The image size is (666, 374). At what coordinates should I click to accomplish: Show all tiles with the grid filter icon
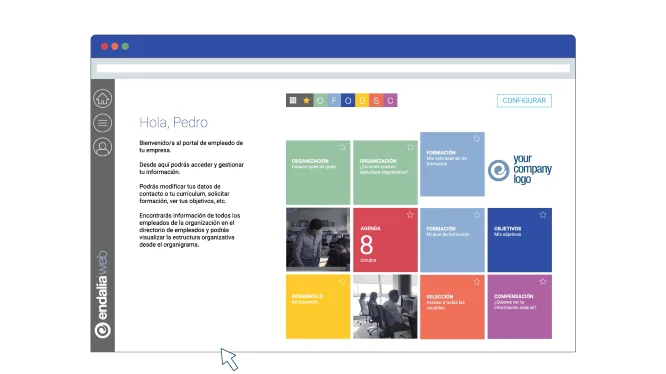click(293, 100)
